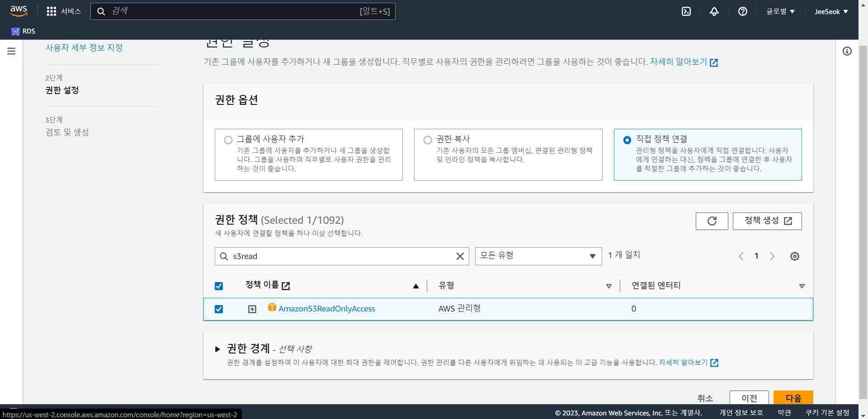
Task: Open the help question mark menu
Action: click(x=743, y=11)
